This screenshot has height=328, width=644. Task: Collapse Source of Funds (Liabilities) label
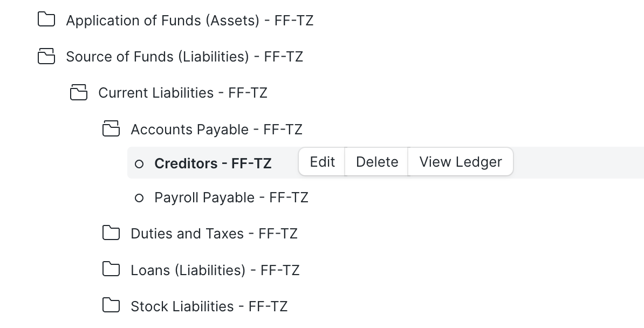point(184,57)
